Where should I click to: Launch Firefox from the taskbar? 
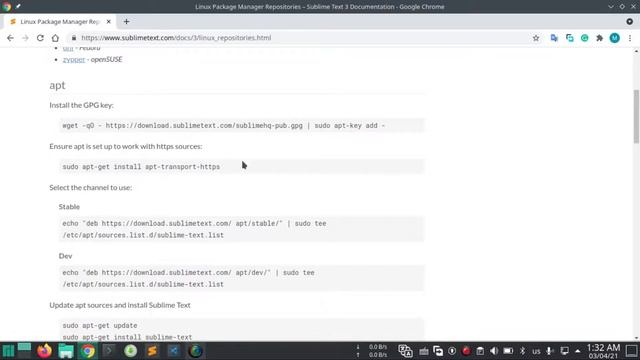point(44,351)
